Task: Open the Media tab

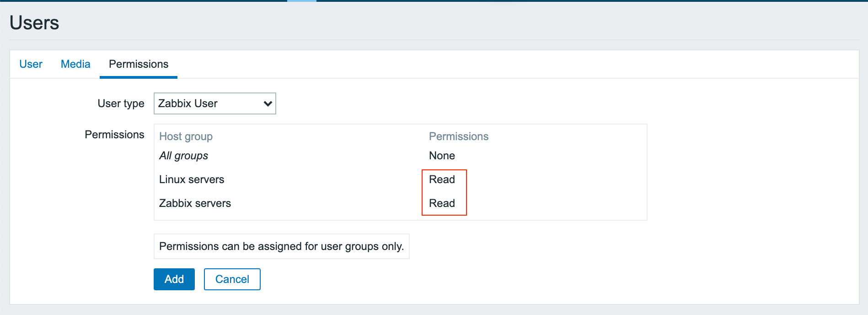Action: (75, 64)
